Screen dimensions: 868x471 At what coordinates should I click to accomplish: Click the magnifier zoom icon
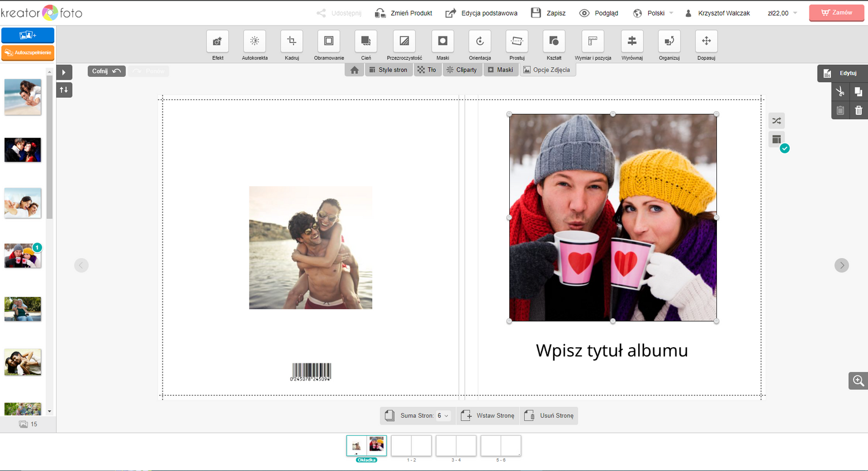[858, 381]
